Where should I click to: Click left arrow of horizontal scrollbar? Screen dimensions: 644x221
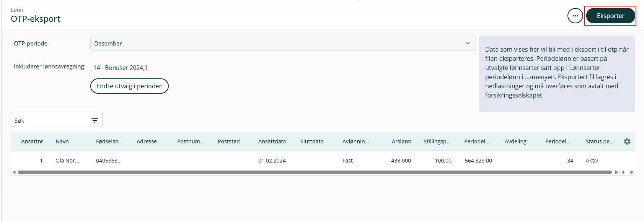point(14,172)
